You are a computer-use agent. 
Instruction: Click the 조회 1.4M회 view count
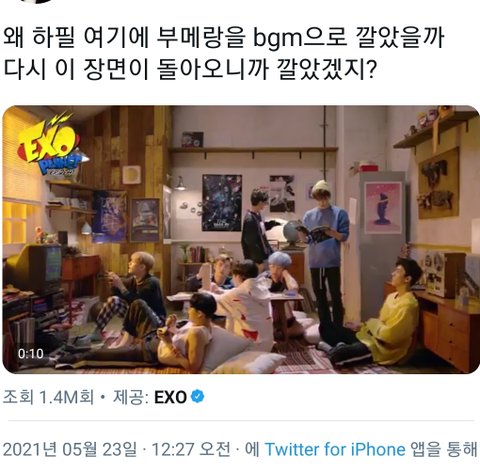(48, 397)
